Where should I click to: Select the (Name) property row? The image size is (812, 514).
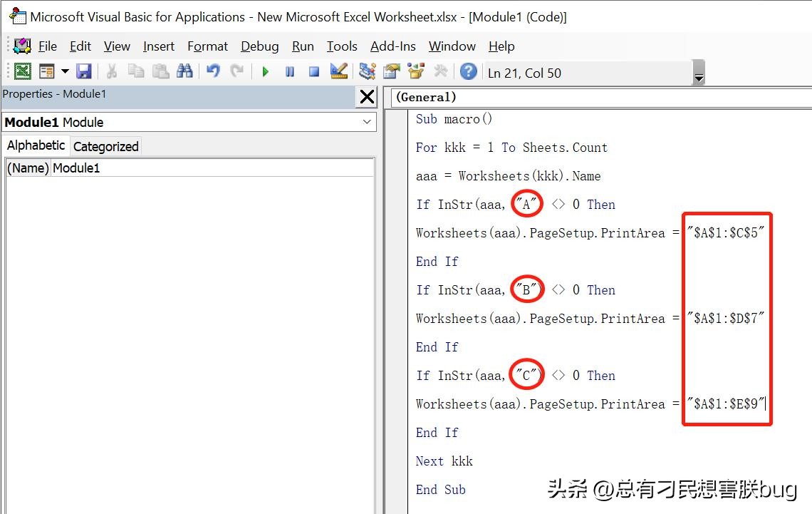coord(190,168)
